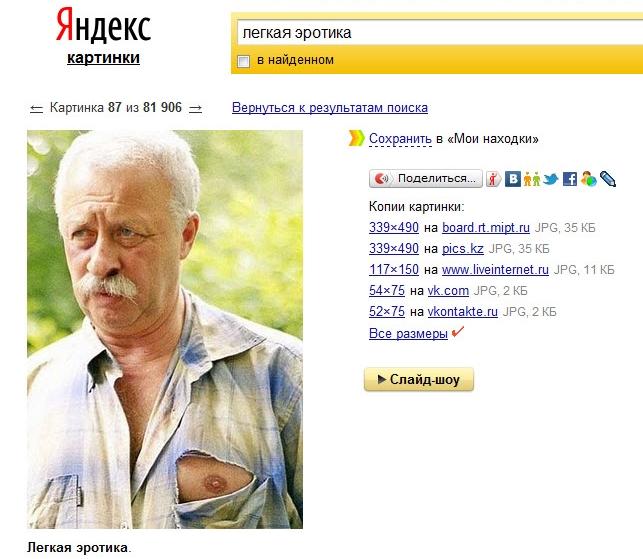Click the yellow arrow icon beside Сохранить
Image resolution: width=643 pixels, height=559 pixels.
(x=356, y=138)
